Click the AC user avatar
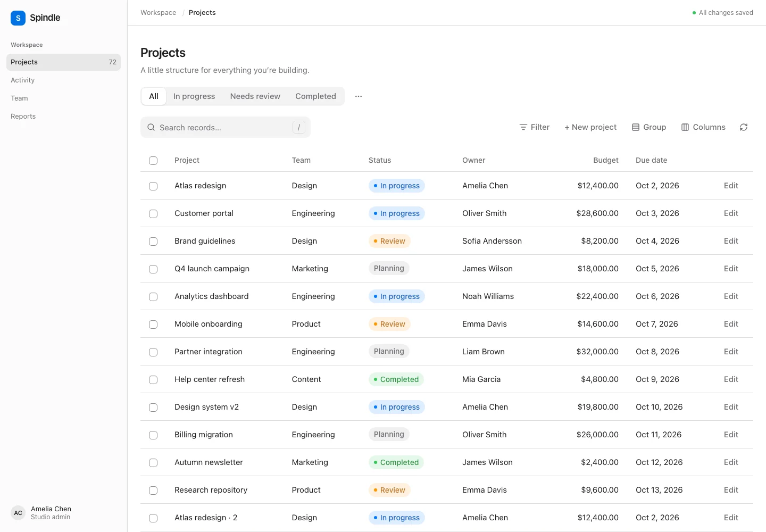The height and width of the screenshot is (532, 766). (x=18, y=513)
